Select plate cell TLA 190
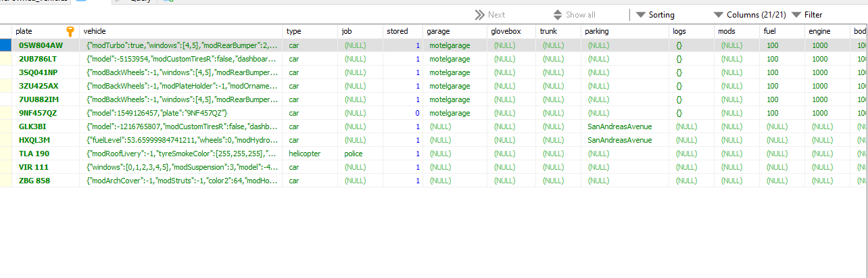The image size is (868, 278). pyautogui.click(x=45, y=154)
